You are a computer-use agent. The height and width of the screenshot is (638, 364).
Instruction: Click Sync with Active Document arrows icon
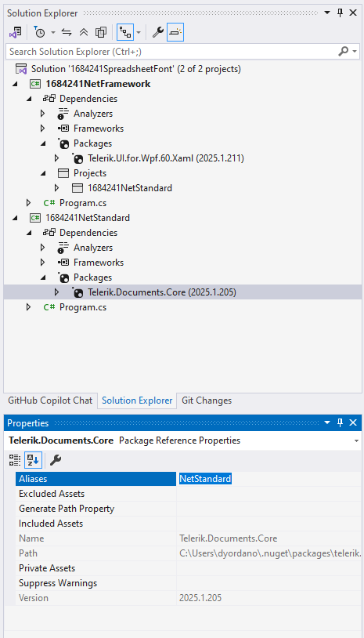67,33
